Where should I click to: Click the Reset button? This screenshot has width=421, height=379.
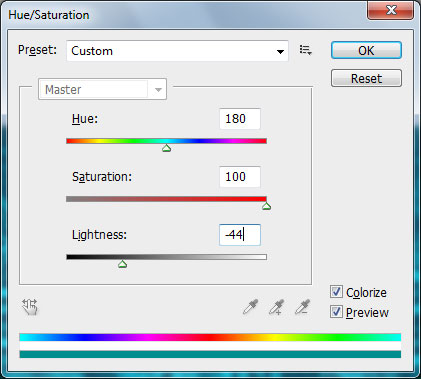pos(366,78)
